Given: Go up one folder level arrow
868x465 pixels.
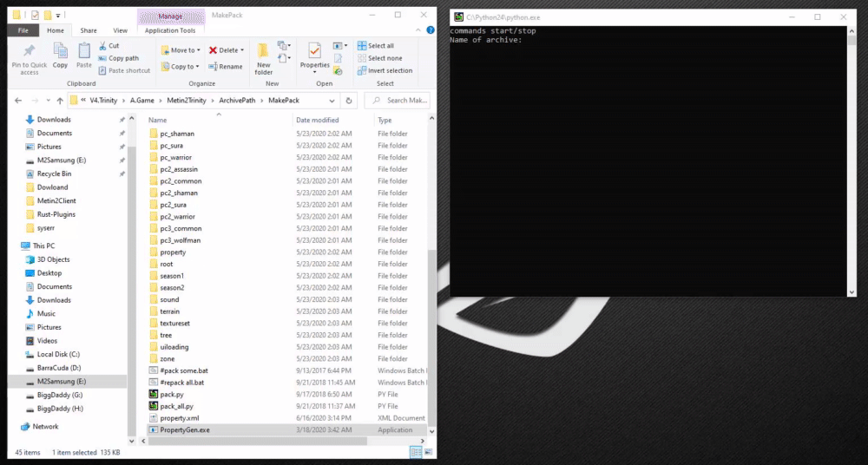Looking at the screenshot, I should point(60,101).
